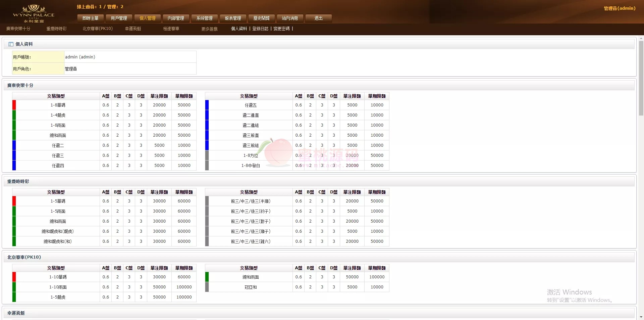This screenshot has height=320, width=644.
Task: Click the 個人資料 panel header icon
Action: pyautogui.click(x=11, y=44)
